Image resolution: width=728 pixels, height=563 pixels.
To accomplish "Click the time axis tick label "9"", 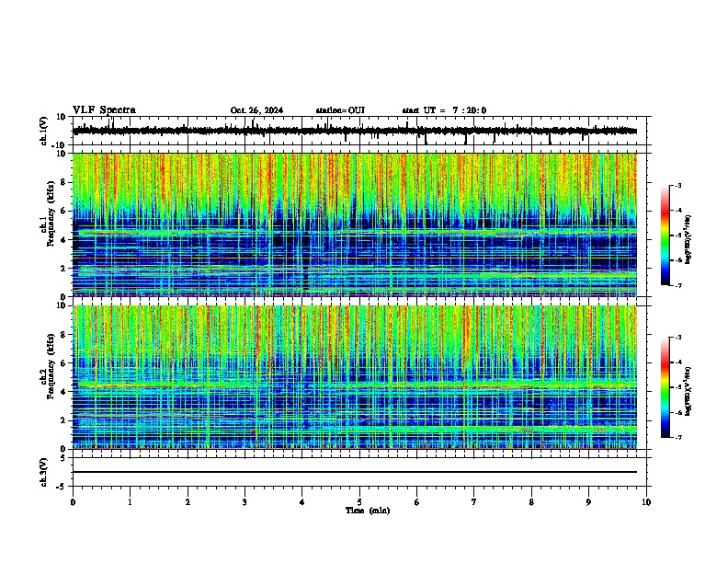I will coord(588,502).
